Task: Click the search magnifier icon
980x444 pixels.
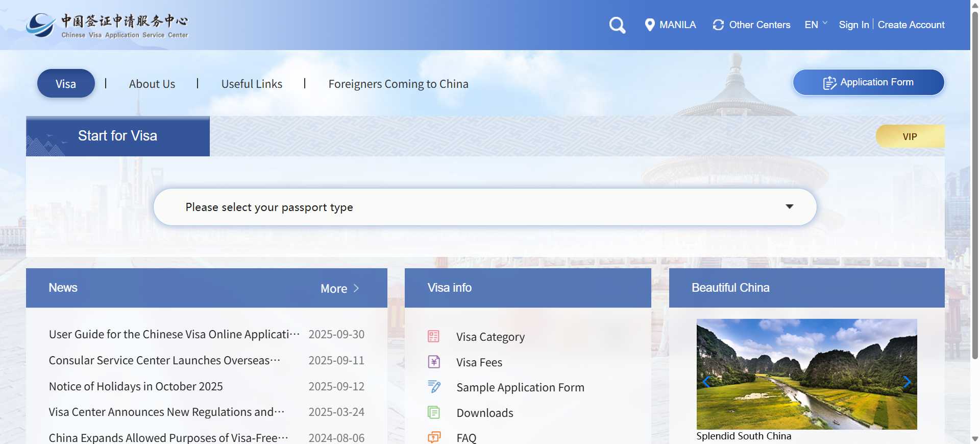Action: pyautogui.click(x=617, y=25)
